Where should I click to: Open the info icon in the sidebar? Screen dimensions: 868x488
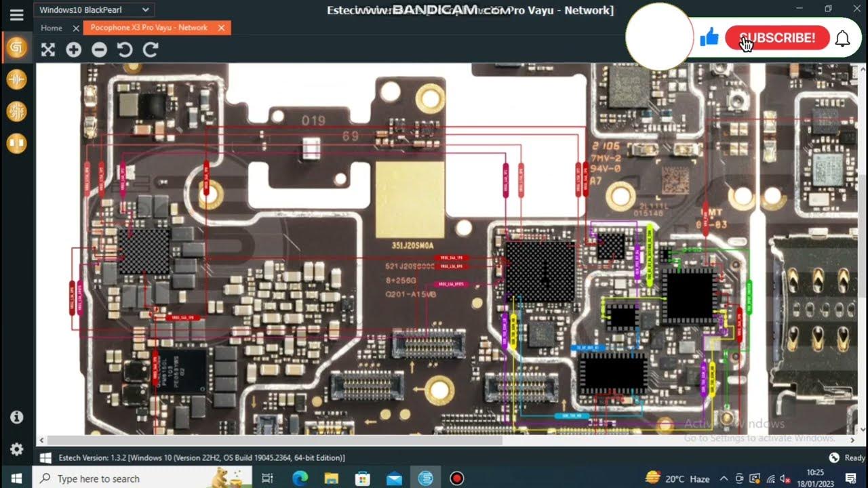click(17, 418)
